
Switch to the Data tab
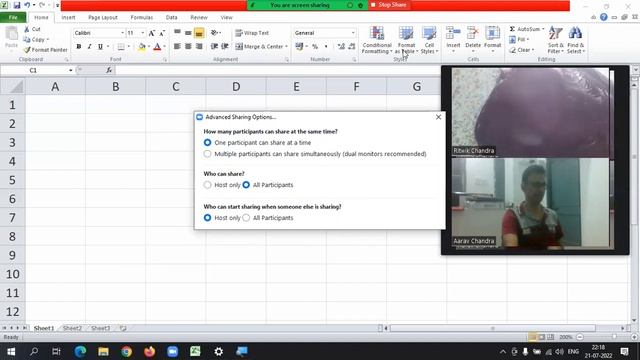tap(171, 18)
